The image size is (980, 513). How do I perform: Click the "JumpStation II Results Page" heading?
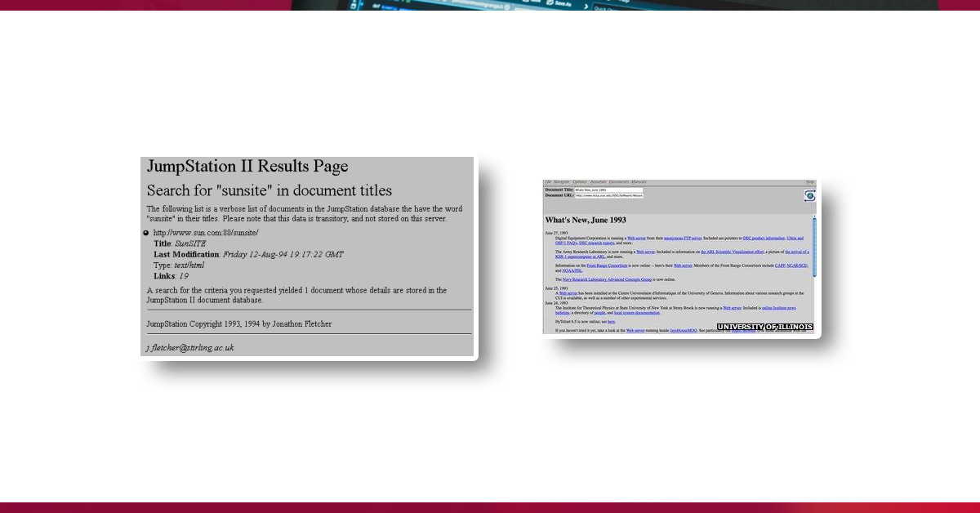pyautogui.click(x=247, y=167)
